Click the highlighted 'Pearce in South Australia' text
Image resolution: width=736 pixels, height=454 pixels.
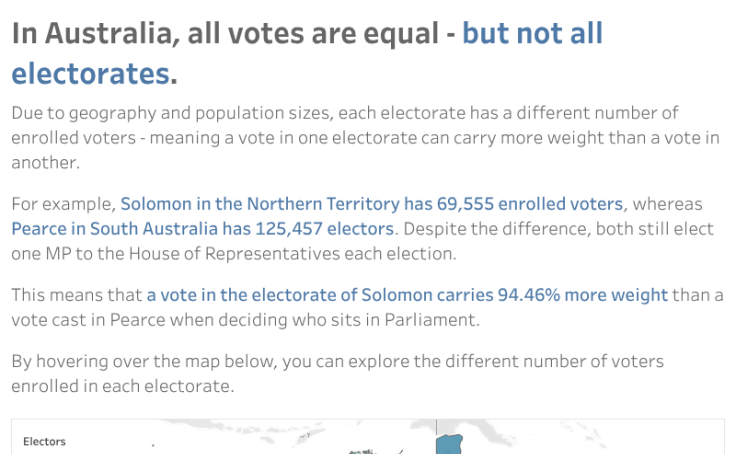[x=109, y=229]
